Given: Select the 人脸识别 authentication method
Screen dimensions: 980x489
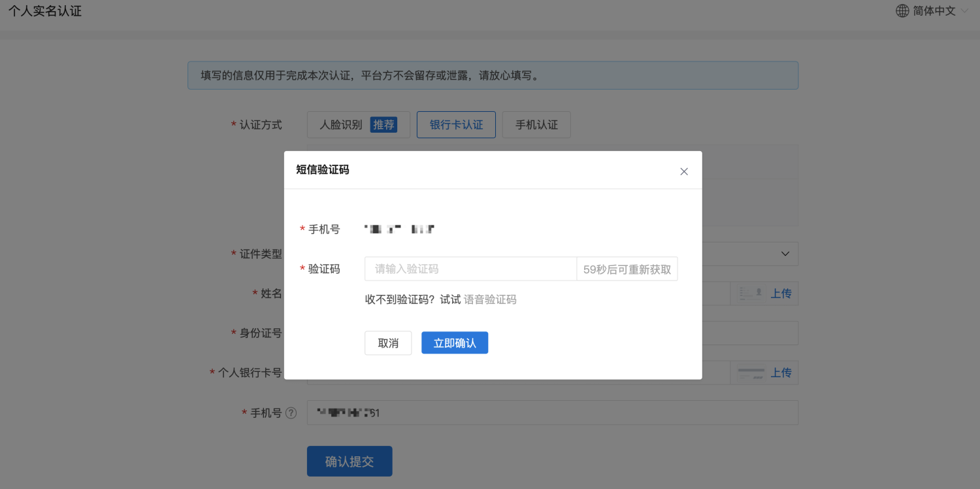Looking at the screenshot, I should (359, 124).
